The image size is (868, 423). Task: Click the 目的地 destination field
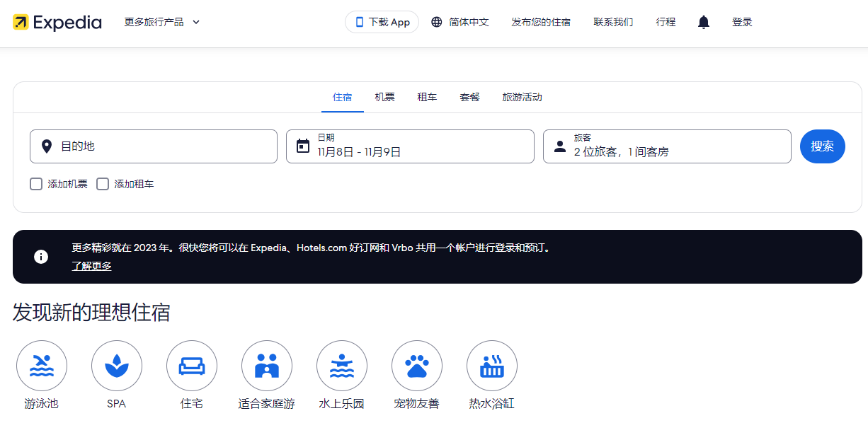tap(154, 146)
